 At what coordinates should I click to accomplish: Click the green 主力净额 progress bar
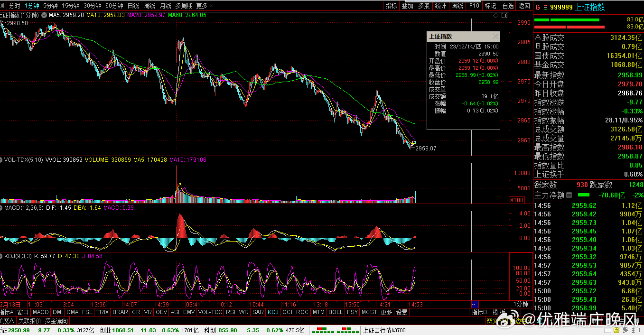[x=584, y=195]
